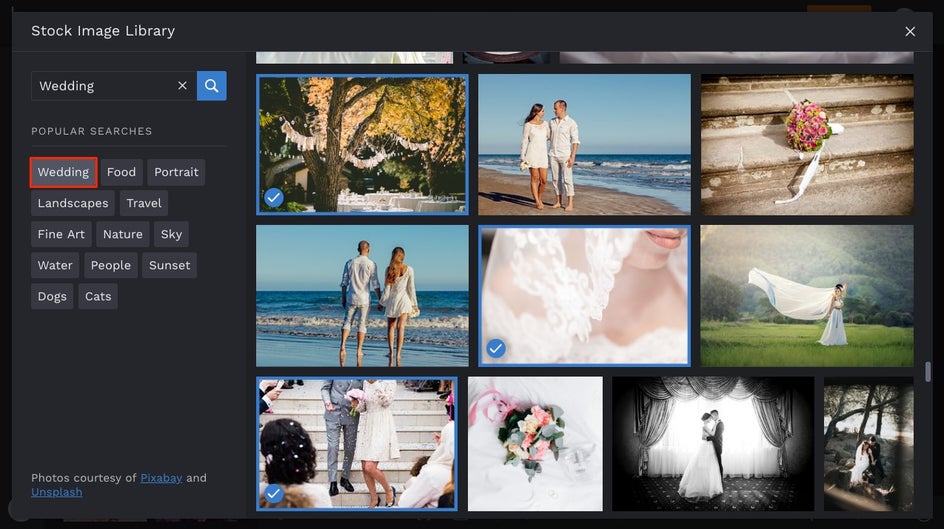Uncheck the lace veil close-up photo
Image resolution: width=944 pixels, height=529 pixels.
pos(496,348)
